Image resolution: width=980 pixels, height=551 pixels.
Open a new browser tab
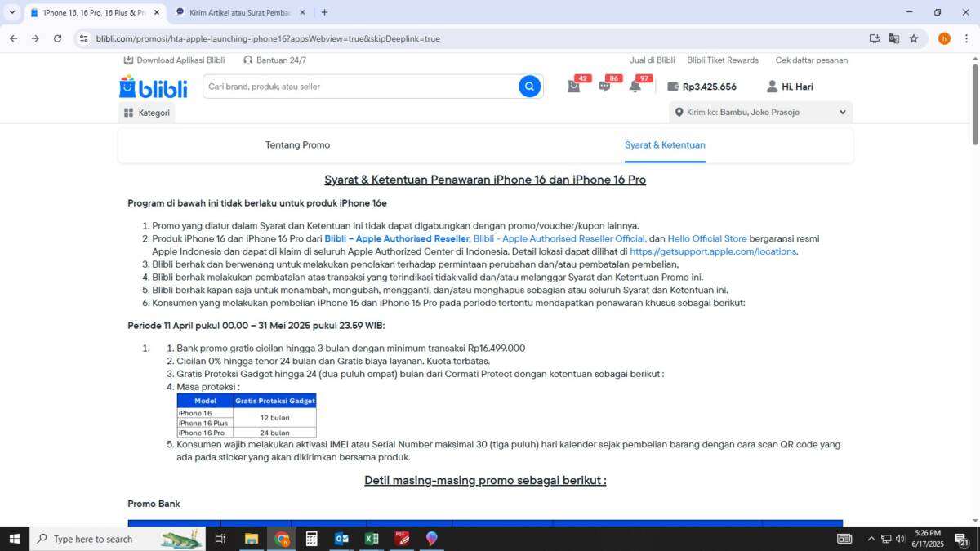point(324,12)
